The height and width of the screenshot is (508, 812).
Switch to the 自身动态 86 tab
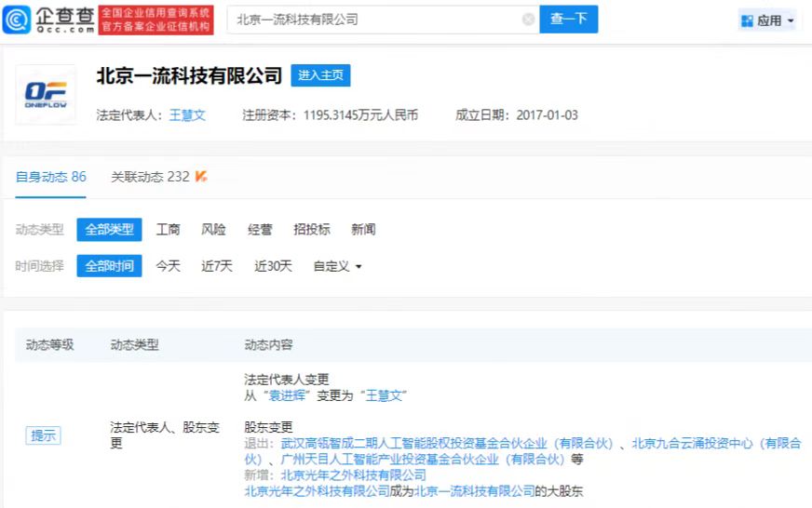click(x=50, y=177)
